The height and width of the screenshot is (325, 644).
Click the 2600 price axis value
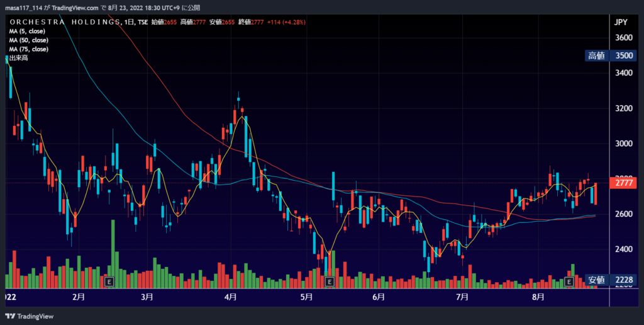623,214
